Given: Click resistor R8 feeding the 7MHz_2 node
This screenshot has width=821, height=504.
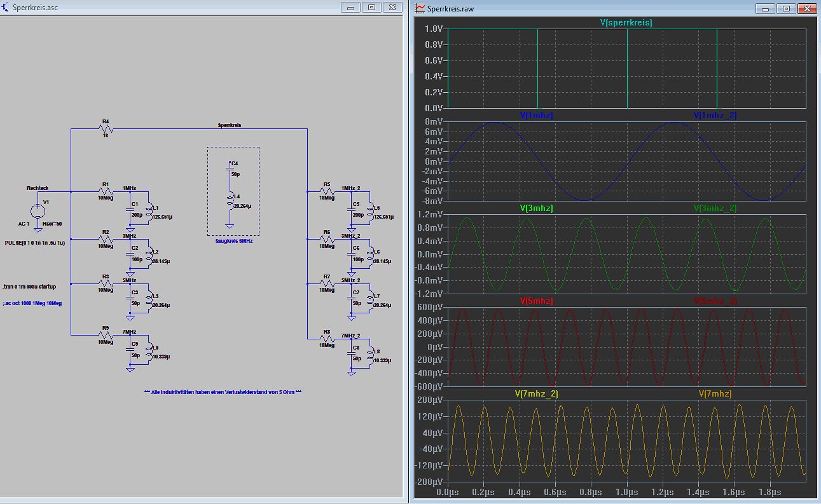Looking at the screenshot, I should click(327, 339).
